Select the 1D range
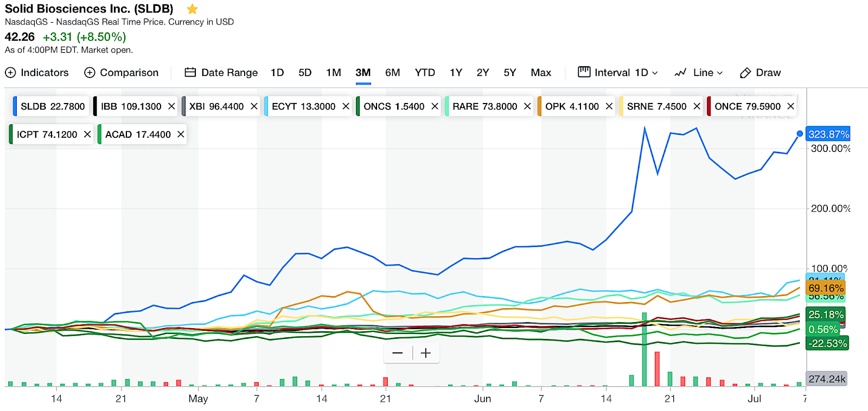The height and width of the screenshot is (411, 868). coord(277,73)
